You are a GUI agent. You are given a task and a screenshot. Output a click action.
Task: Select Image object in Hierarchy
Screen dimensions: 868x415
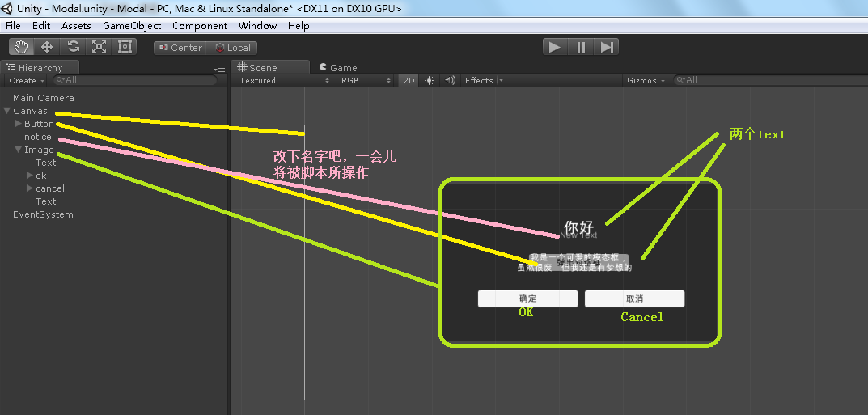39,150
